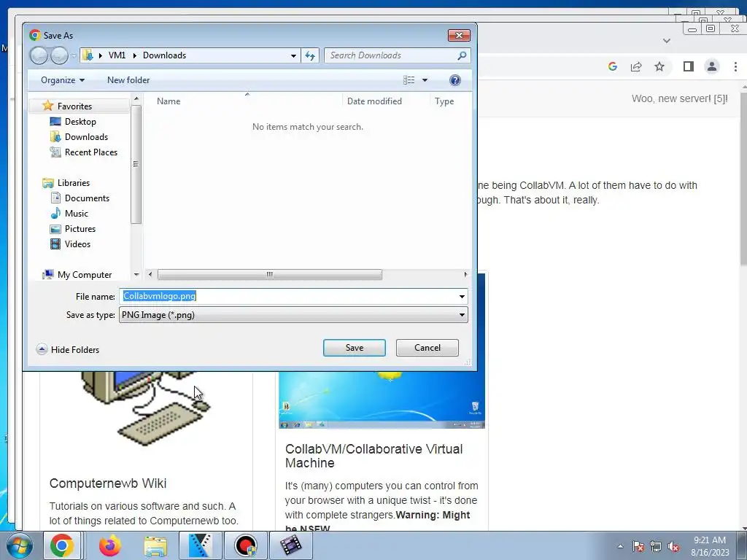This screenshot has height=560, width=747.
Task: Open the Windows Start button
Action: coord(19,545)
